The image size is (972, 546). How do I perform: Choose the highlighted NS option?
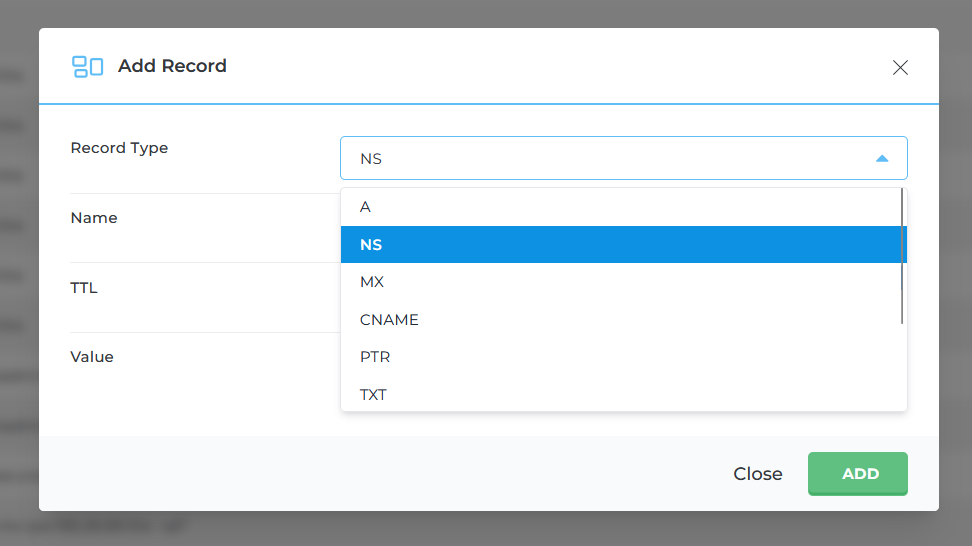coord(372,245)
